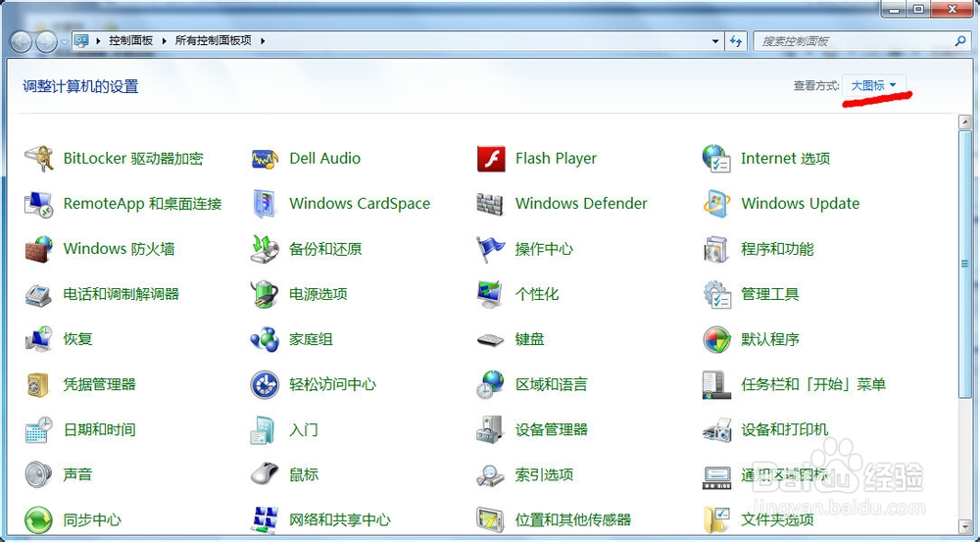Expand the address bar history dropdown arrow
Viewport: 980px width, 542px height.
coord(715,41)
